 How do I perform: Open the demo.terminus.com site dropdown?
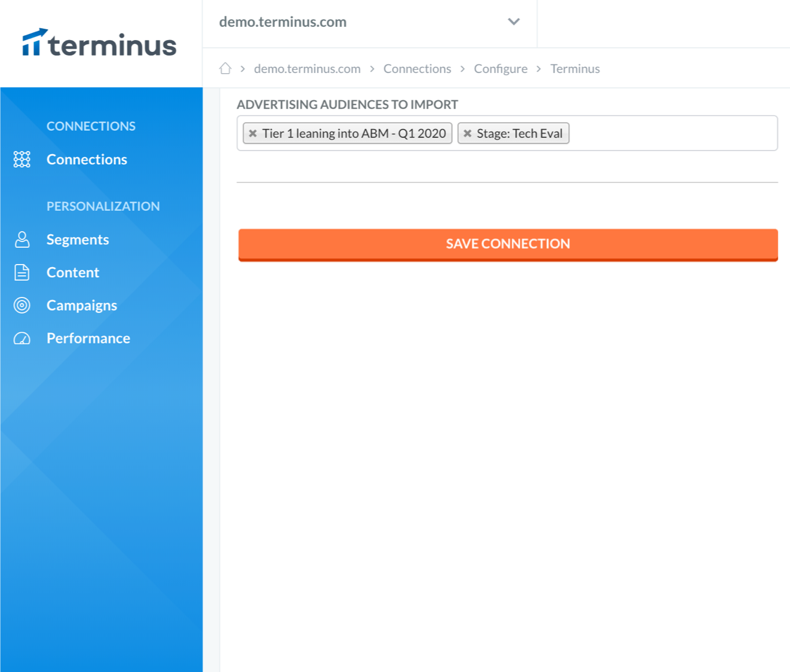coord(370,22)
